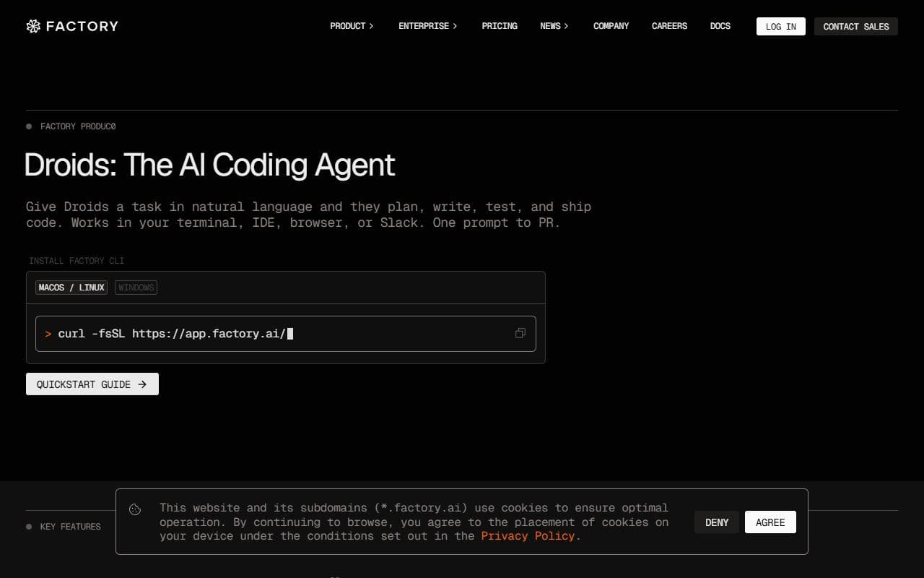
Task: Click the Log In button
Action: (x=780, y=27)
